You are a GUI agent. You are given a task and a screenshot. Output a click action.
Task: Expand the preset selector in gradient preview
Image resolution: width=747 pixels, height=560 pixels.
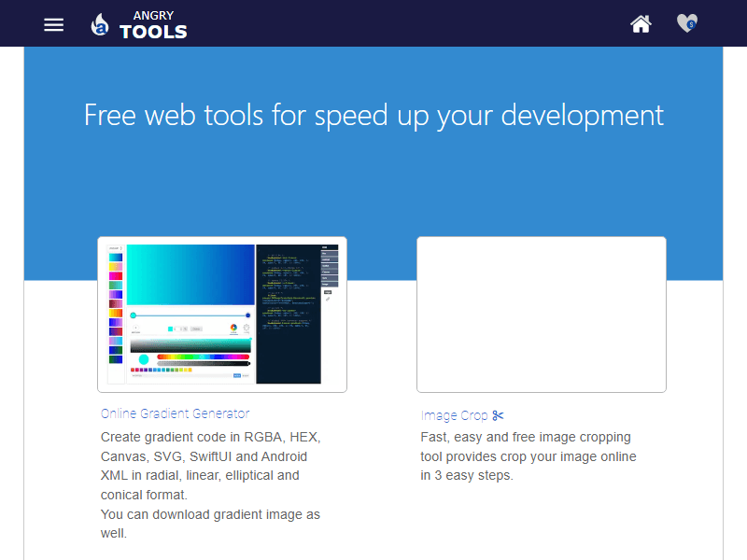114,246
